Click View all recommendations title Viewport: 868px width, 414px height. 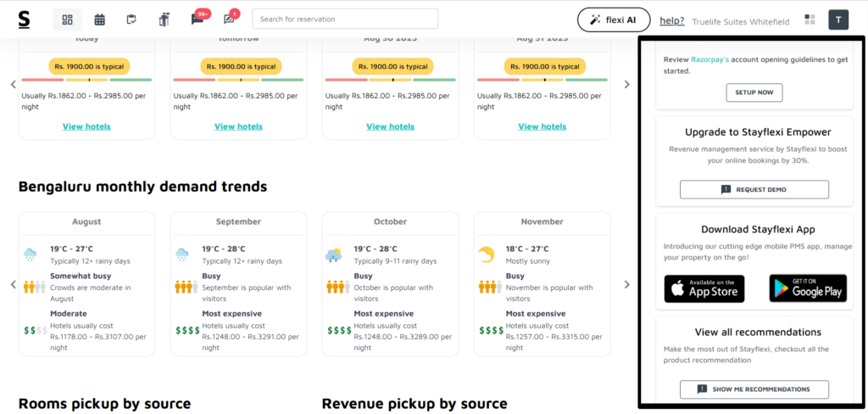click(758, 333)
